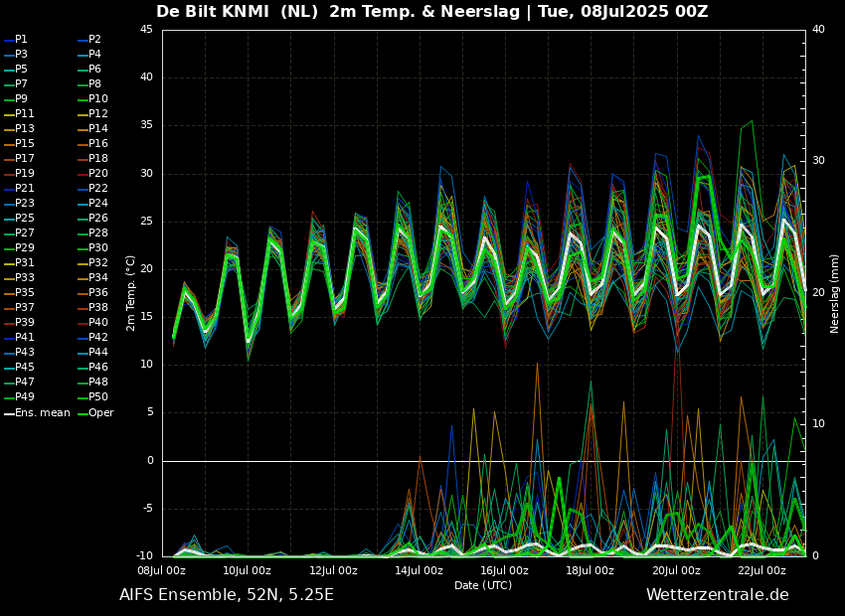Viewport: 845px width, 616px height.
Task: Pick the P14 legend label
Action: coord(97,129)
